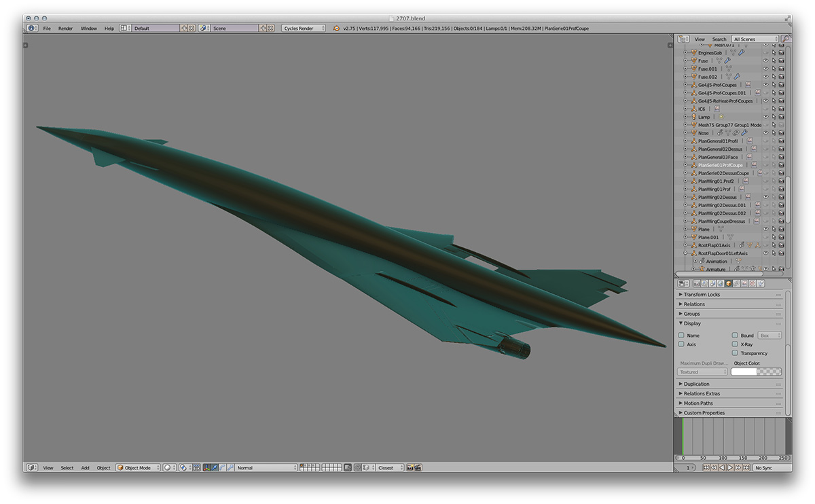The image size is (815, 504).
Task: Expand the Transform Locks panel
Action: pyautogui.click(x=730, y=295)
